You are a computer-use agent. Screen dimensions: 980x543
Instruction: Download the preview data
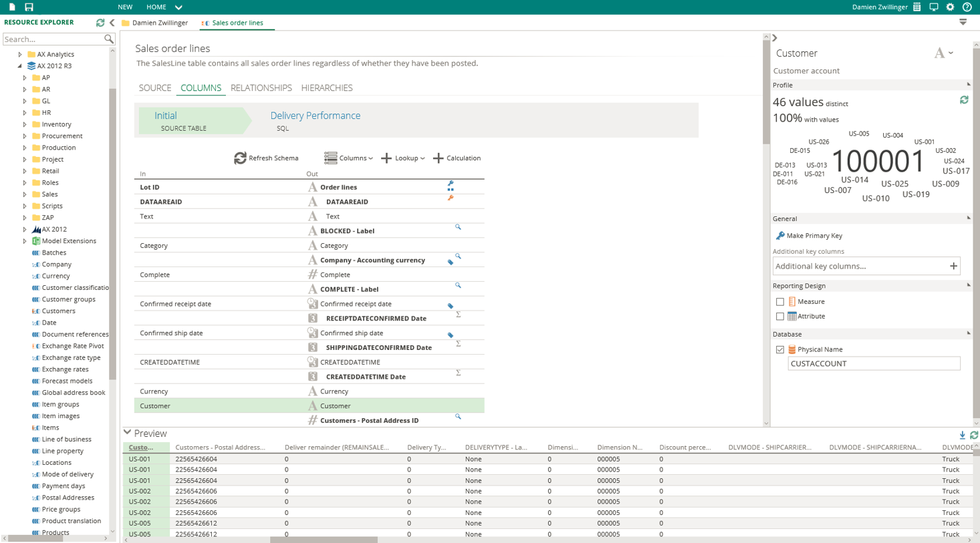pos(962,435)
